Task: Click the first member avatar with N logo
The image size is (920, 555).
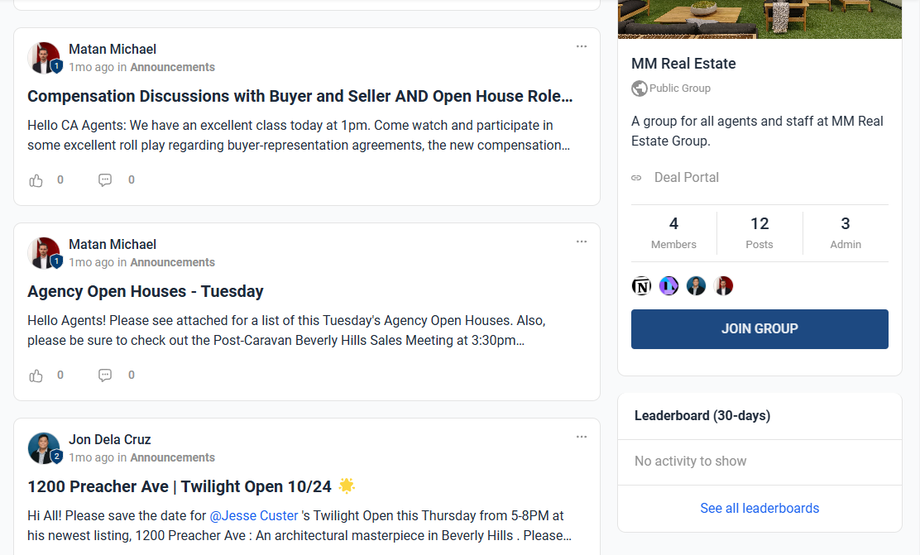Action: [x=642, y=286]
